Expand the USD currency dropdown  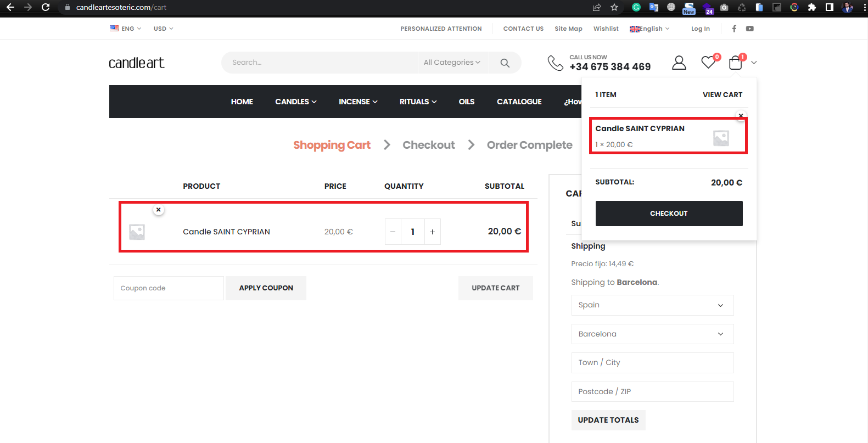click(x=163, y=29)
